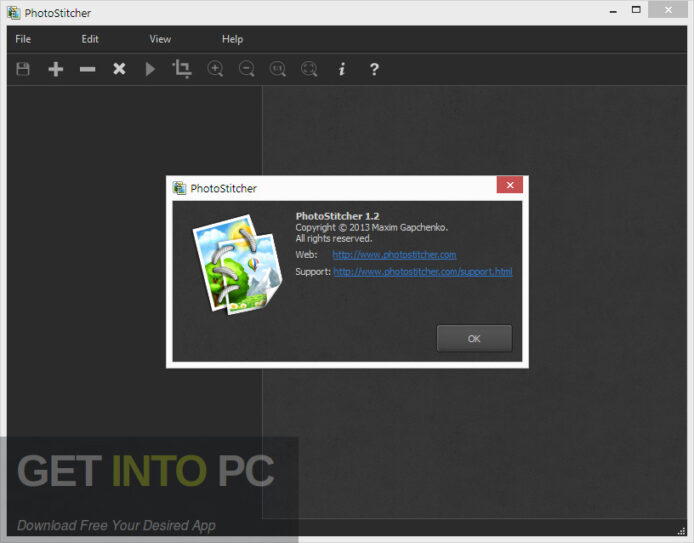Maximize the PhotoStitcher main window
The image size is (694, 543).
pyautogui.click(x=636, y=10)
